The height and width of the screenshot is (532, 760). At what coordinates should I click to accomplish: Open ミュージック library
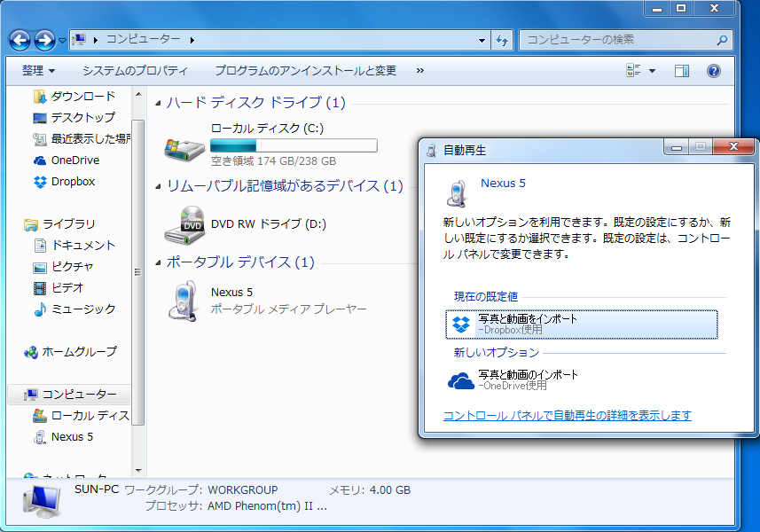pos(74,309)
